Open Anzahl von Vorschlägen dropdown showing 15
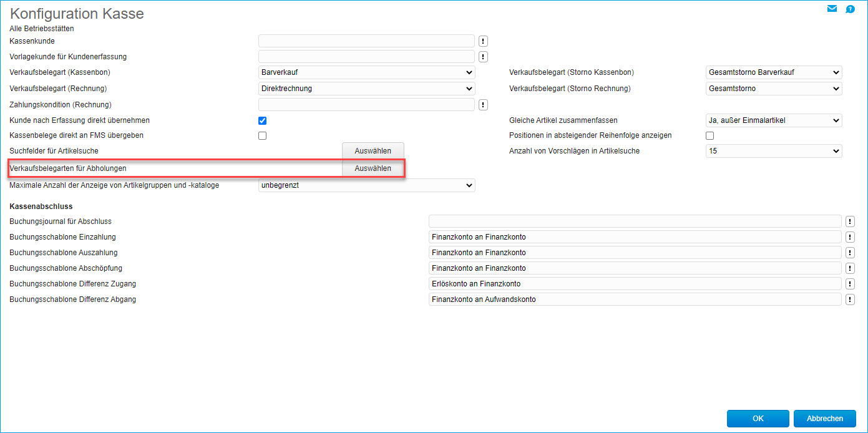This screenshot has width=868, height=433. tap(774, 151)
